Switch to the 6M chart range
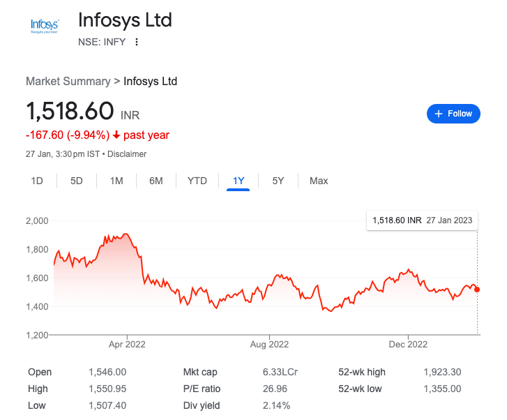Viewport: 507px width, 420px height. 156,181
